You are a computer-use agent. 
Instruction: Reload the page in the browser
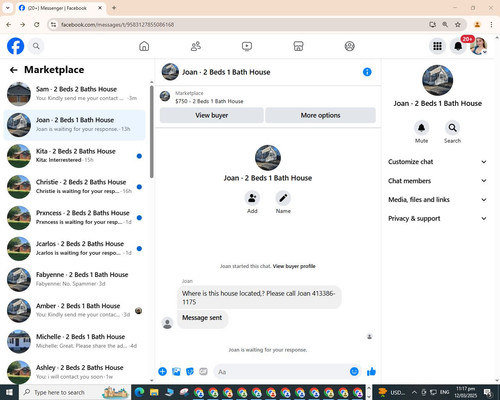[x=37, y=25]
